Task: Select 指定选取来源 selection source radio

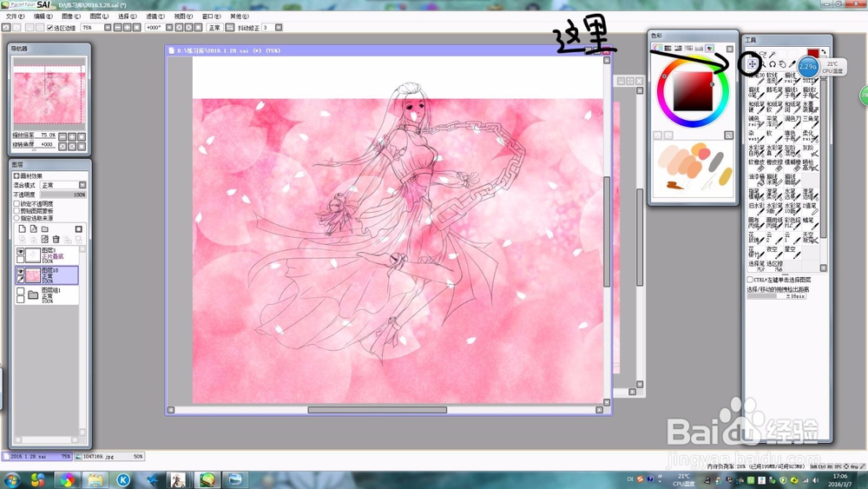Action: [16, 218]
